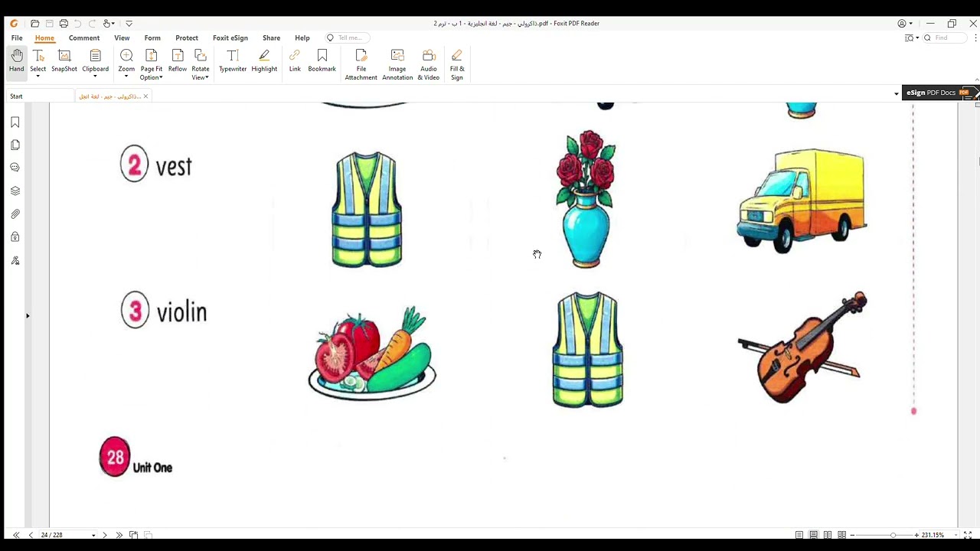
Task: Add a Bookmark from ribbon
Action: pos(322,60)
